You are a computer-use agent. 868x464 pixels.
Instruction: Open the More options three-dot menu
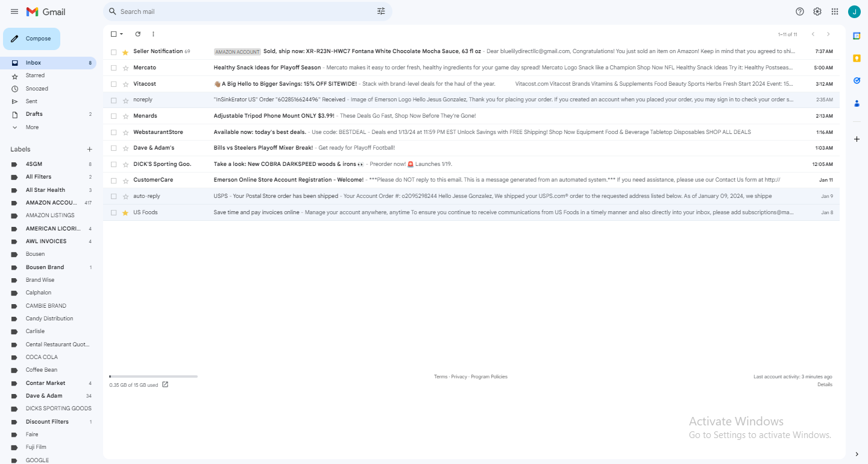153,34
